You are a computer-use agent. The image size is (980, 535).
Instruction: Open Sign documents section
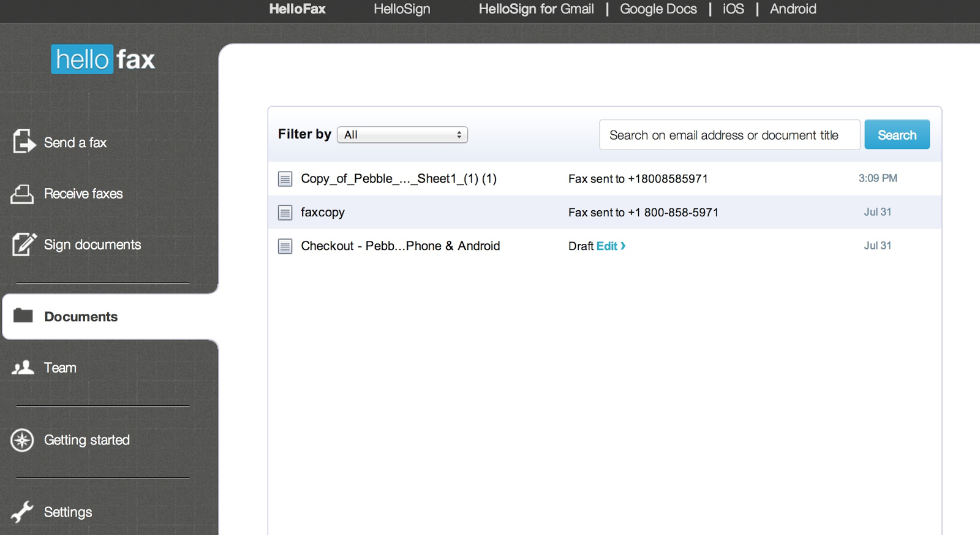point(92,245)
